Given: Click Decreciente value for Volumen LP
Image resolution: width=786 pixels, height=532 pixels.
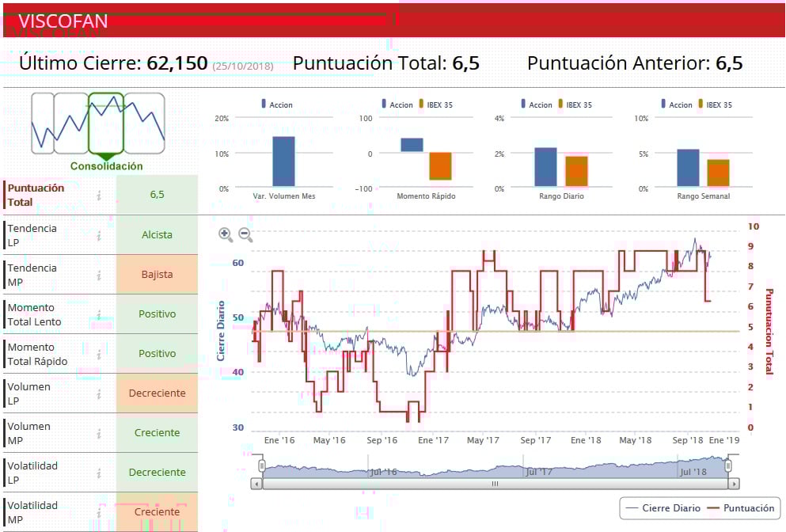Looking at the screenshot, I should tap(157, 393).
